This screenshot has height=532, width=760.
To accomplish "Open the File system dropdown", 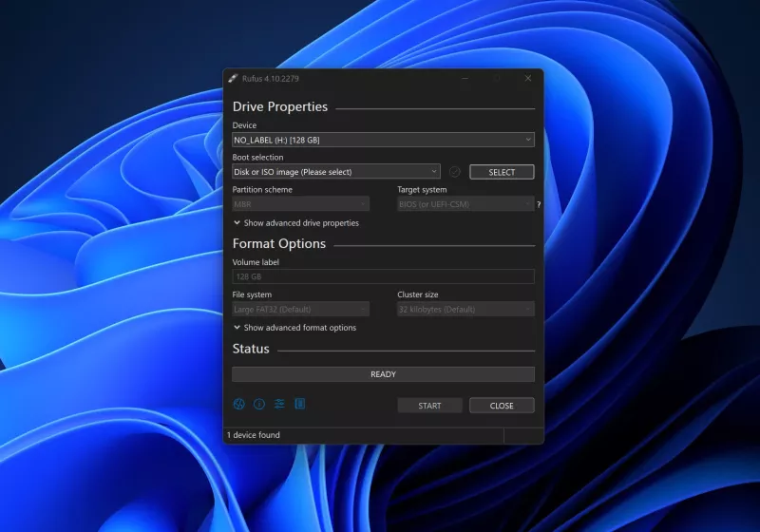I will 300,309.
